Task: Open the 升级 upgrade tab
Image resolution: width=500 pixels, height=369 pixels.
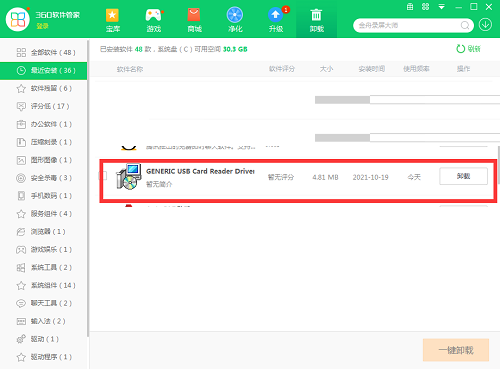Action: pos(276,20)
